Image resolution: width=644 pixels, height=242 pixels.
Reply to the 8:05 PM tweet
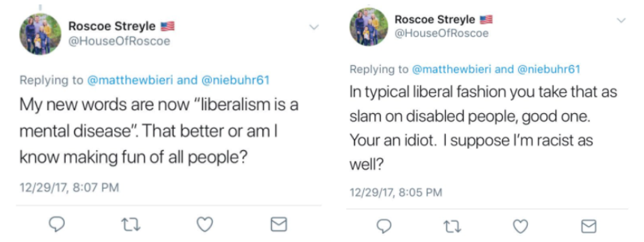pyautogui.click(x=384, y=226)
